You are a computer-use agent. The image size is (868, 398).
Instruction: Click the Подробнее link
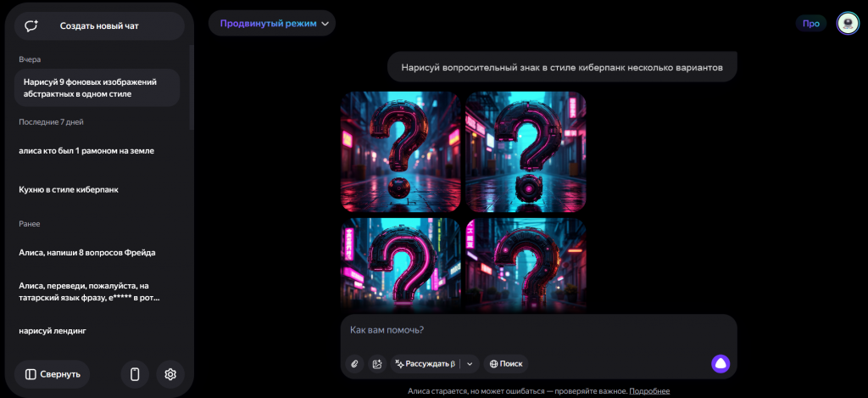649,391
